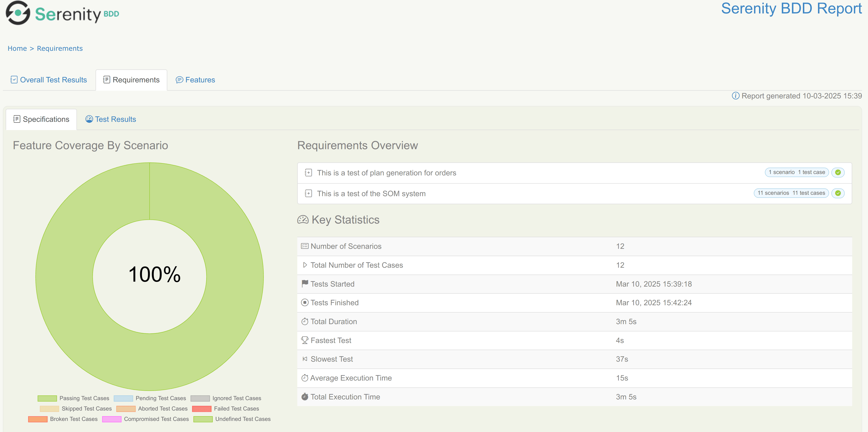Switch to the Features tab
The width and height of the screenshot is (868, 432).
point(195,80)
